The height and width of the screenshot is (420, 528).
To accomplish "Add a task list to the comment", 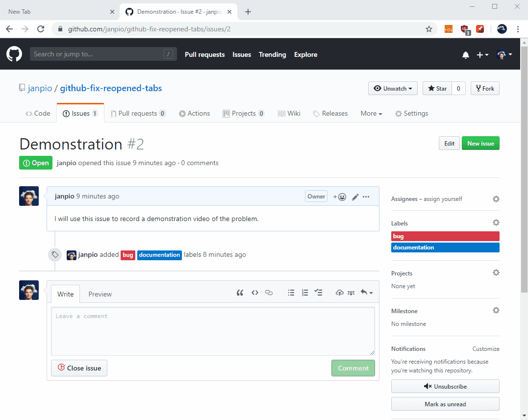I will 319,292.
